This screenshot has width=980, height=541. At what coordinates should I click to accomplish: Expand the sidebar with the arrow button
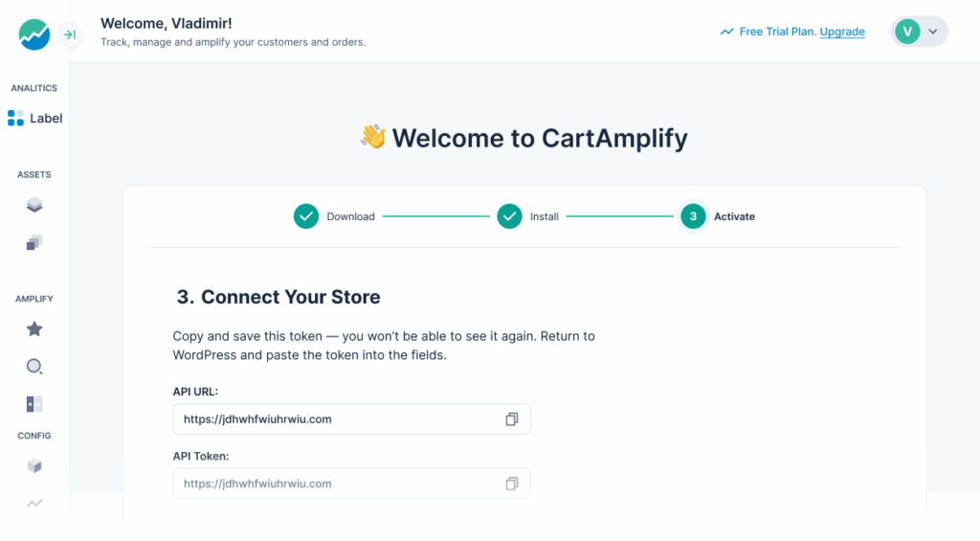[69, 35]
